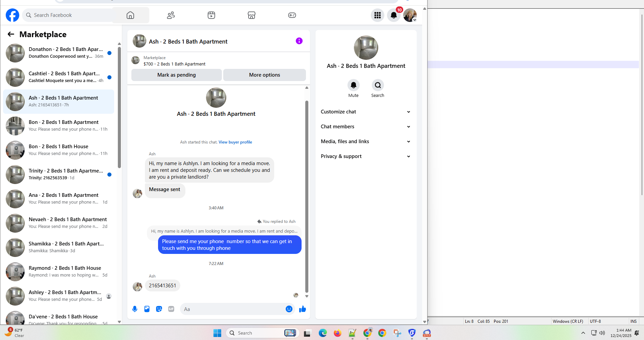This screenshot has width=644, height=340.
Task: Select the Ash 2 Beds 1 Bath Apartment chat
Action: point(59,102)
